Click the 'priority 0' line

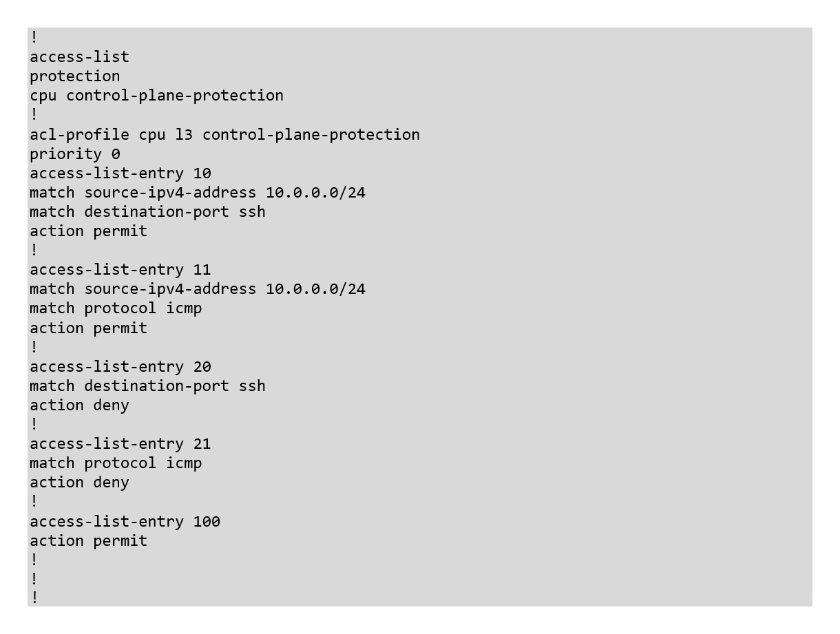click(x=74, y=154)
